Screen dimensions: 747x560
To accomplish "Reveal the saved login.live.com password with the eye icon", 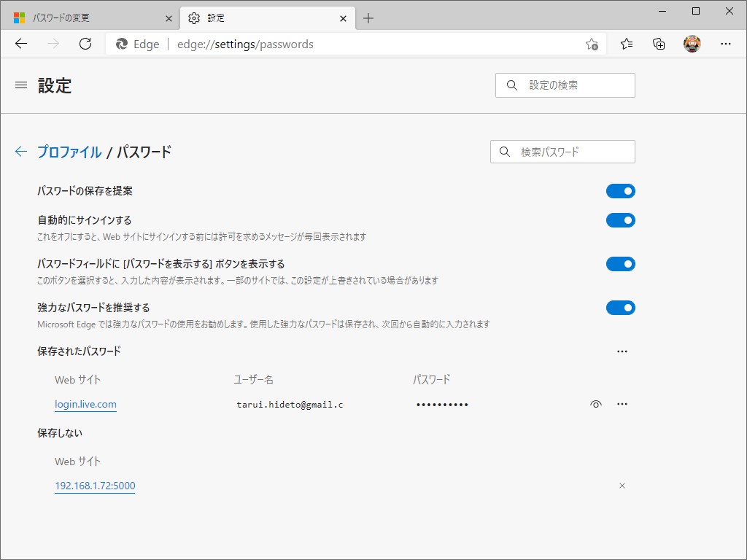I will pyautogui.click(x=596, y=403).
